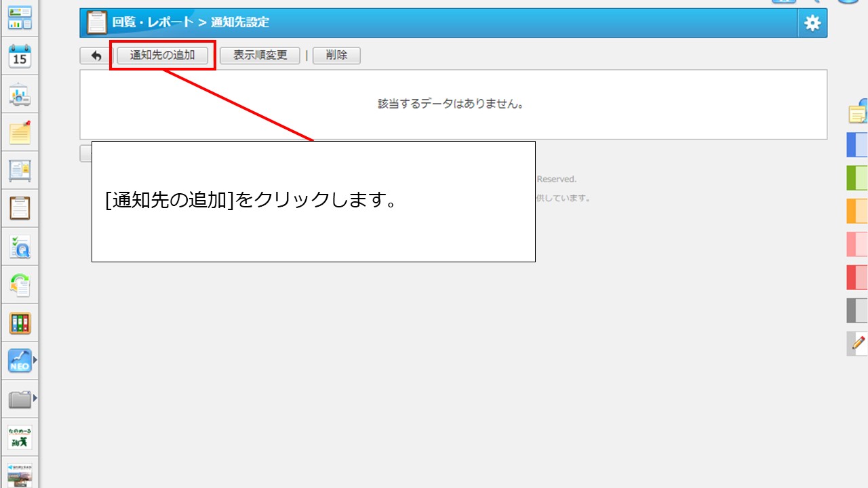This screenshot has width=868, height=488.
Task: Open the gray folder icon in sidebar
Action: coord(20,399)
